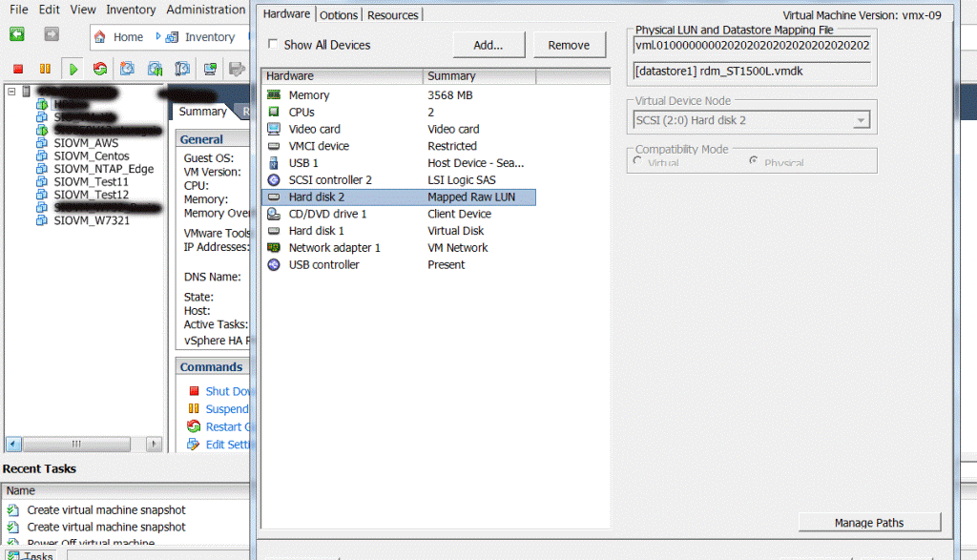Image resolution: width=977 pixels, height=560 pixels.
Task: Click the datastore1 rdm_ST1500L.vmdk mapping field
Action: [x=752, y=71]
